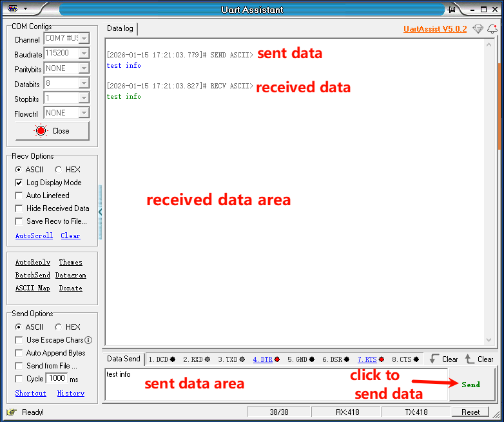This screenshot has width=504, height=422.
Task: Click the down-arrow Clear send icon
Action: point(434,359)
